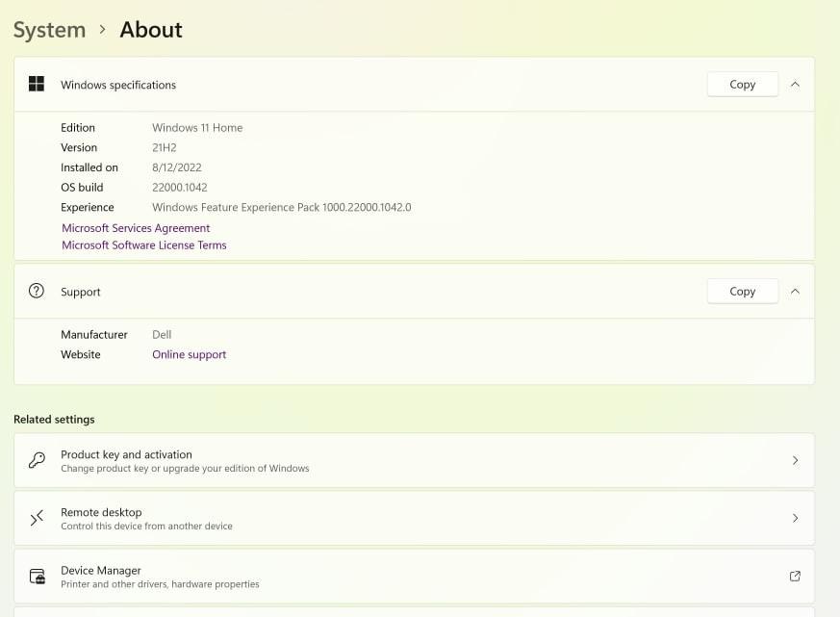Click the Edition label
The image size is (840, 617).
point(78,128)
